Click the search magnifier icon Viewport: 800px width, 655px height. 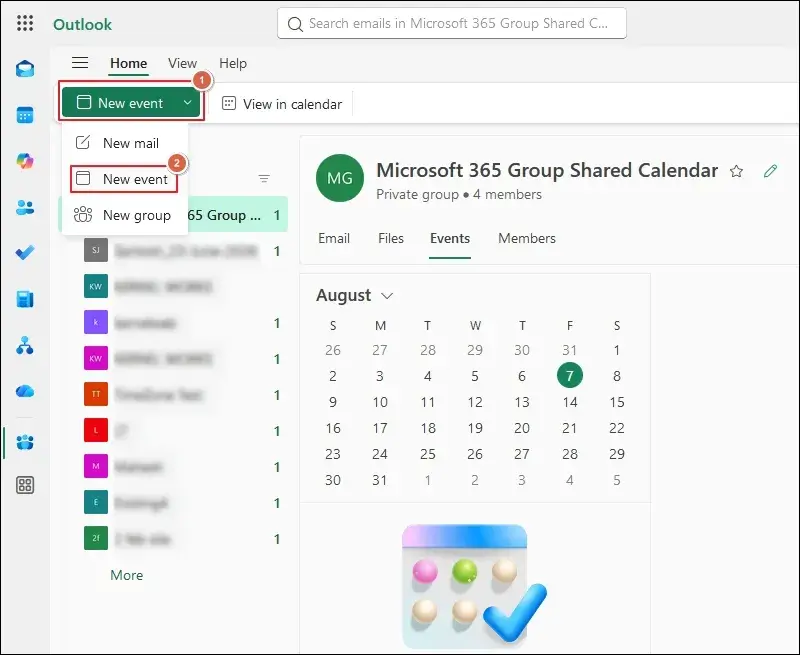coord(295,24)
